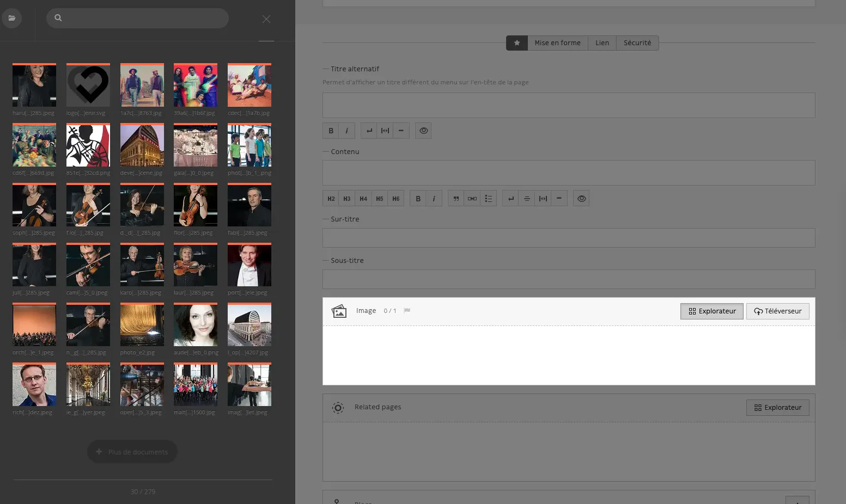Select thumbnail logo[...]enir.svg
This screenshot has width=846, height=504.
pos(88,85)
